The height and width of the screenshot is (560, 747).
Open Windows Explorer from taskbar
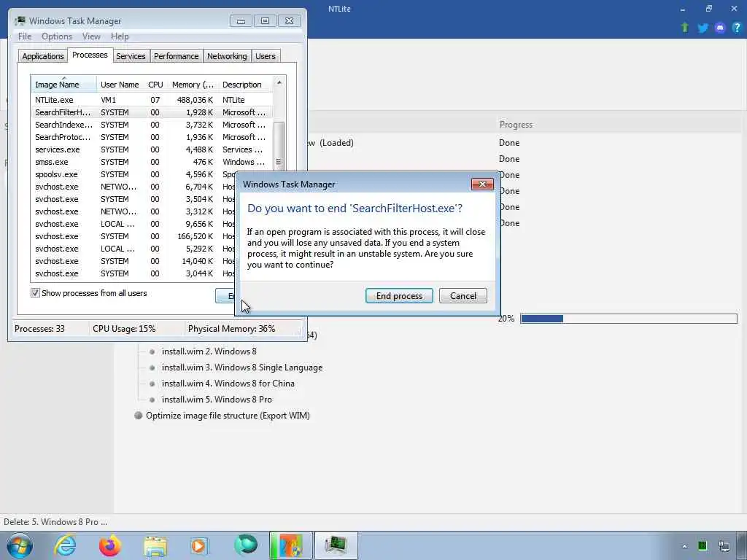155,545
